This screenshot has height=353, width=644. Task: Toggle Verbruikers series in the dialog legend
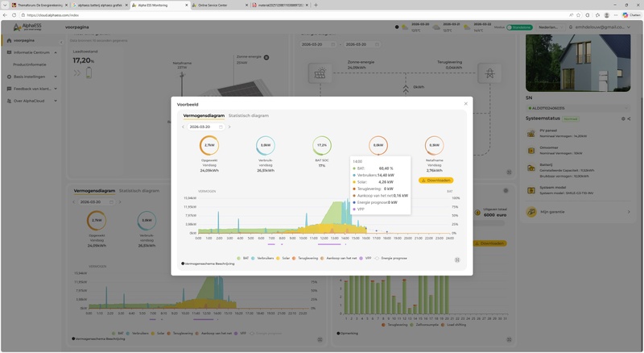click(262, 258)
